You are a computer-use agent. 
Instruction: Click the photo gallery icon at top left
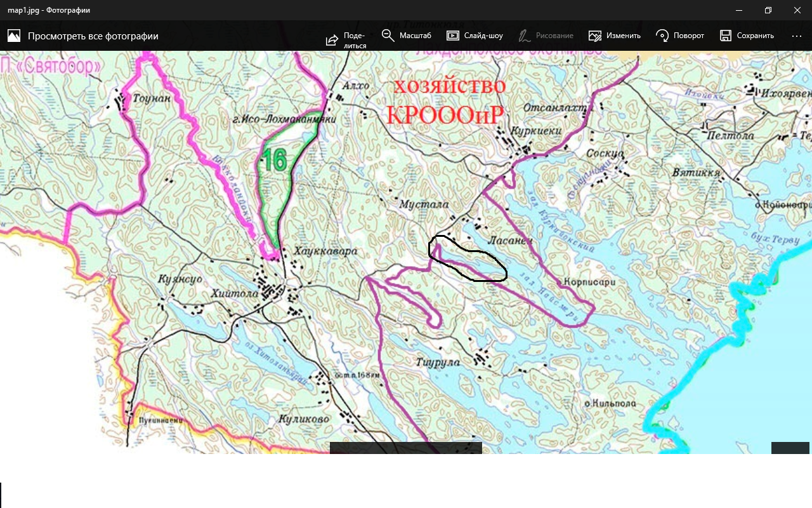(x=14, y=36)
